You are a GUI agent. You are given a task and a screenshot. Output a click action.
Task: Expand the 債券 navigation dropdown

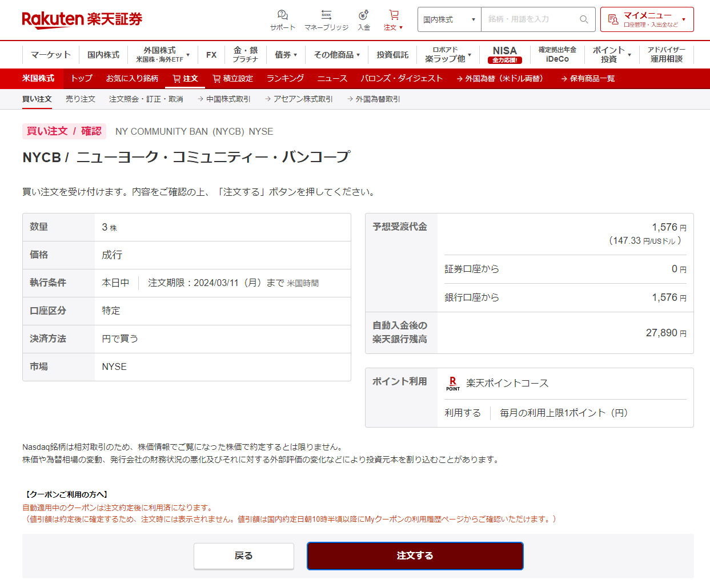pyautogui.click(x=286, y=55)
